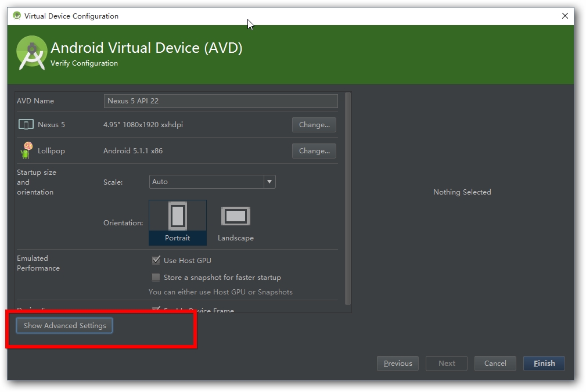This screenshot has width=586, height=392.
Task: Click the 'Orientation:' label
Action: click(123, 223)
